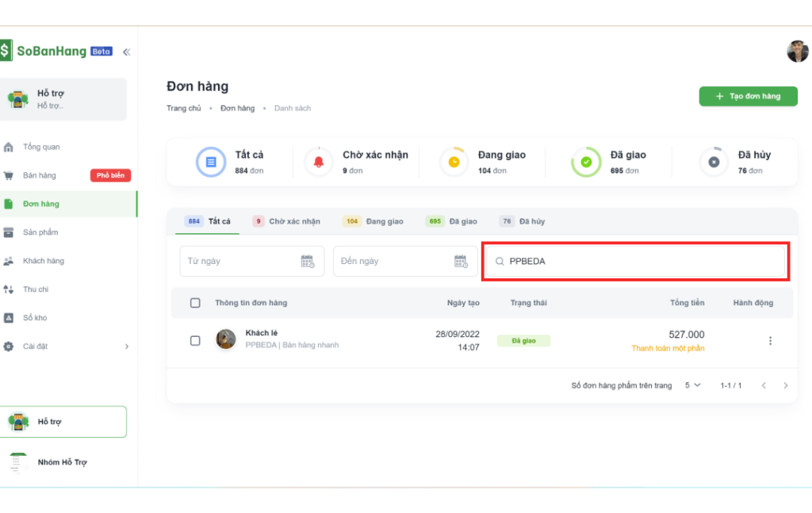The image size is (812, 513).
Task: Collapse the sidebar with double-chevron icon
Action: click(x=126, y=52)
